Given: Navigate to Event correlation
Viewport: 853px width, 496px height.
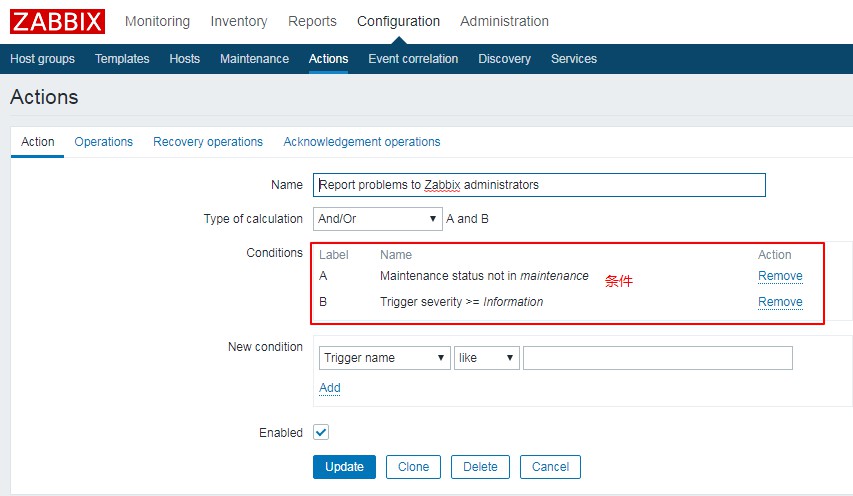Looking at the screenshot, I should (413, 59).
